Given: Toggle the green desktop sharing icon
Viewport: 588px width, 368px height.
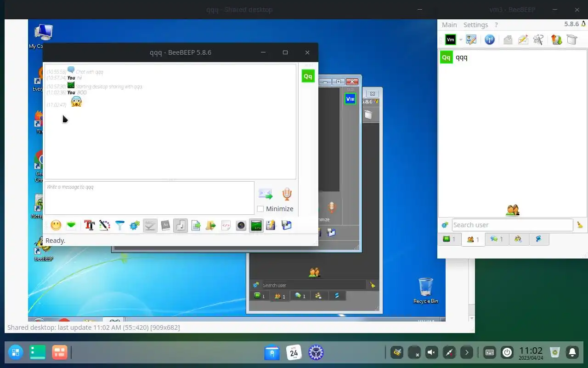Looking at the screenshot, I should click(x=256, y=225).
